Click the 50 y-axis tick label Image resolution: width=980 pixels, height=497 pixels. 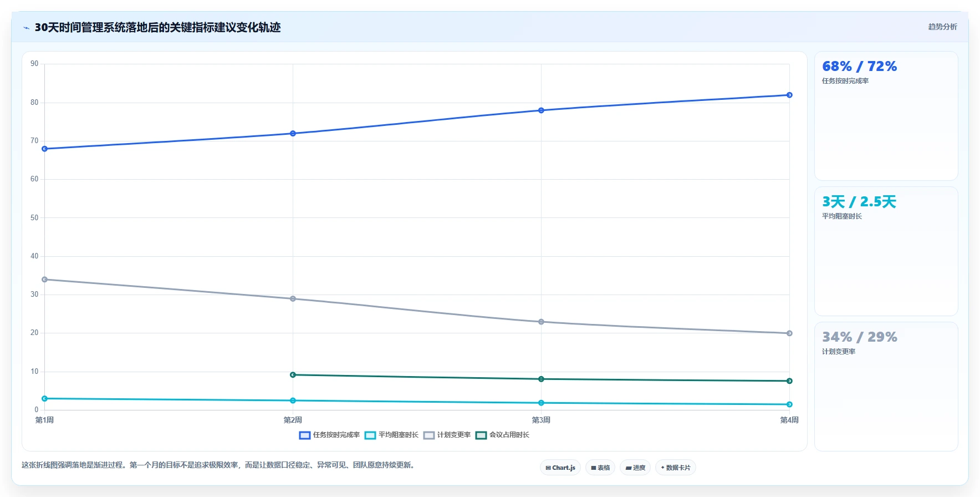pos(34,218)
